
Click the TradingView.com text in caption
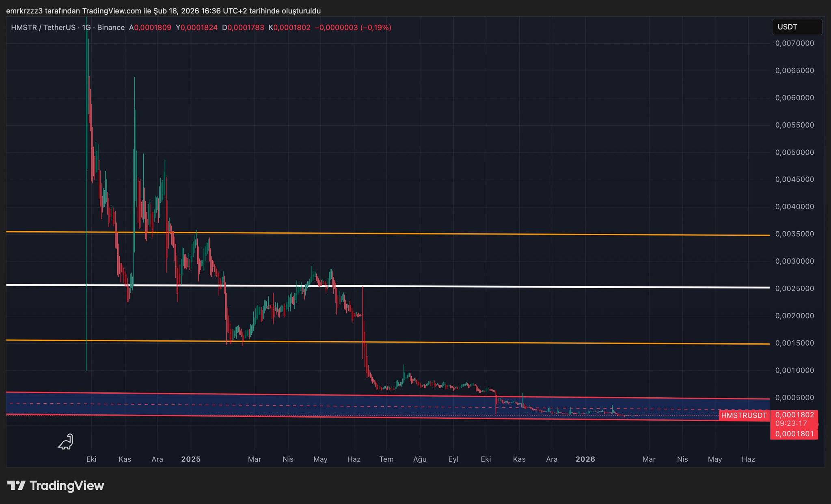click(111, 11)
